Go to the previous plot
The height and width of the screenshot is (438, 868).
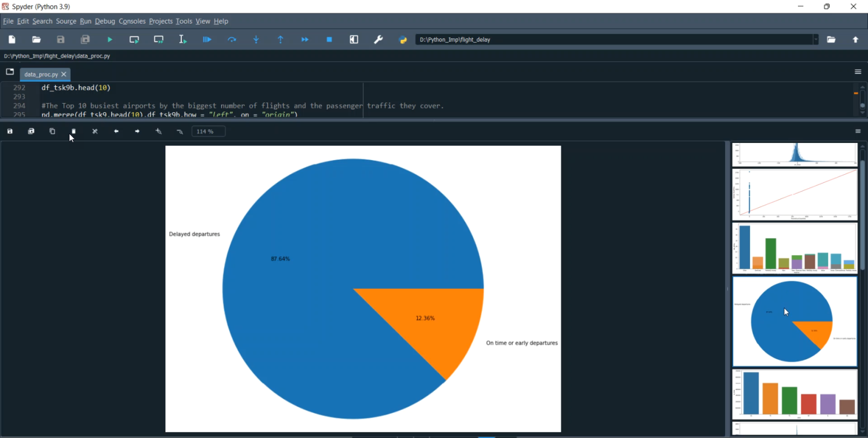pyautogui.click(x=116, y=131)
